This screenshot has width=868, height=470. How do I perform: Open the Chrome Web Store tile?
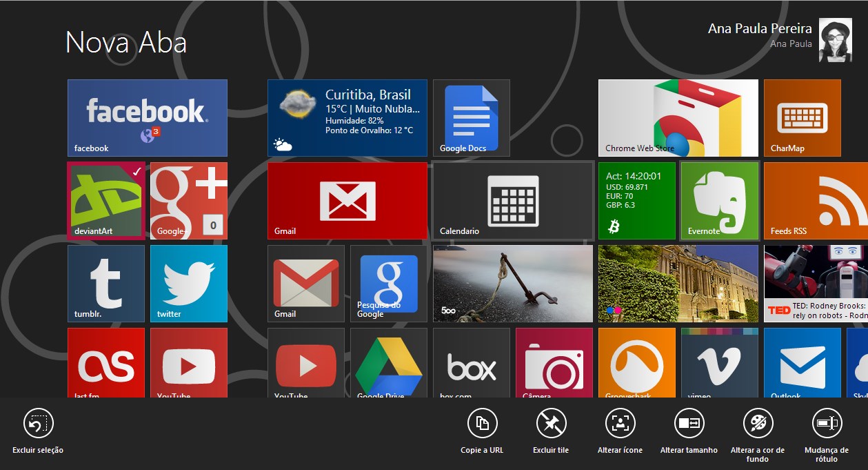pos(678,117)
